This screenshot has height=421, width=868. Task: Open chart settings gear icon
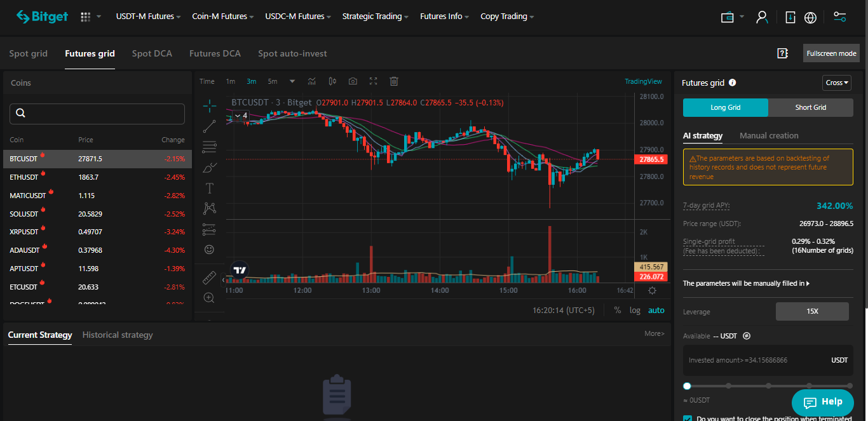tap(652, 290)
